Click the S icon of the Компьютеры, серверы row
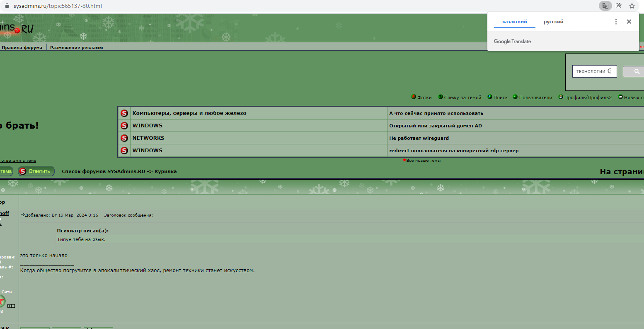 tap(124, 113)
